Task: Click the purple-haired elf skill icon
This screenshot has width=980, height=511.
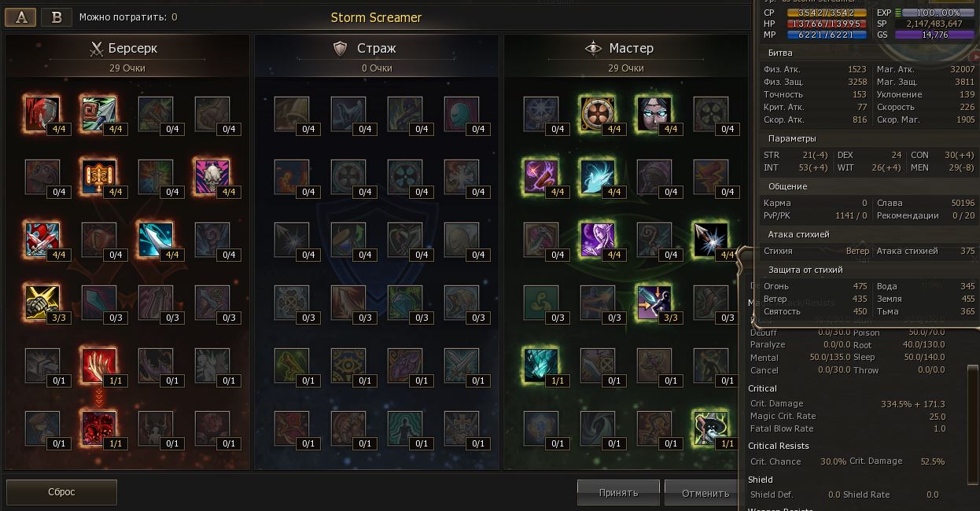Action: [598, 241]
